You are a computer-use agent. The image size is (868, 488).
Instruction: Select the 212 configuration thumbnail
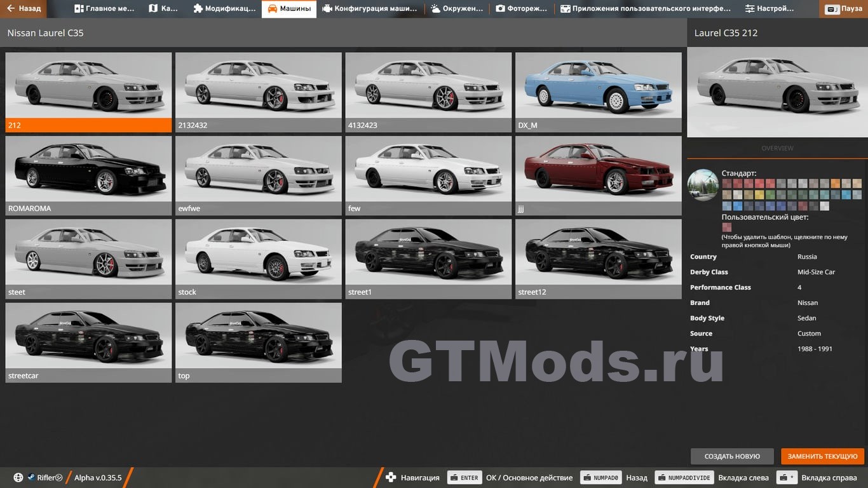[x=88, y=92]
